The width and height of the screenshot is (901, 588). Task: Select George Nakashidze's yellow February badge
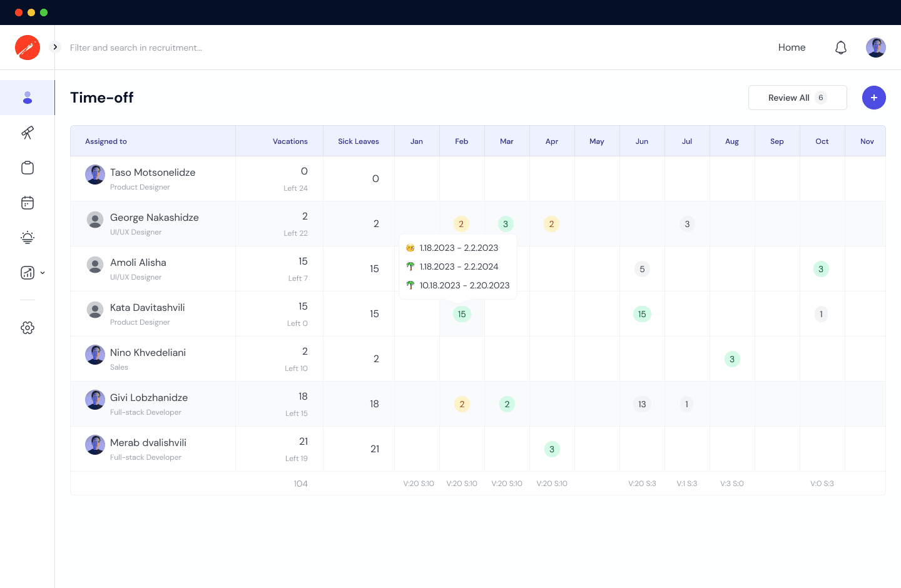(x=461, y=223)
